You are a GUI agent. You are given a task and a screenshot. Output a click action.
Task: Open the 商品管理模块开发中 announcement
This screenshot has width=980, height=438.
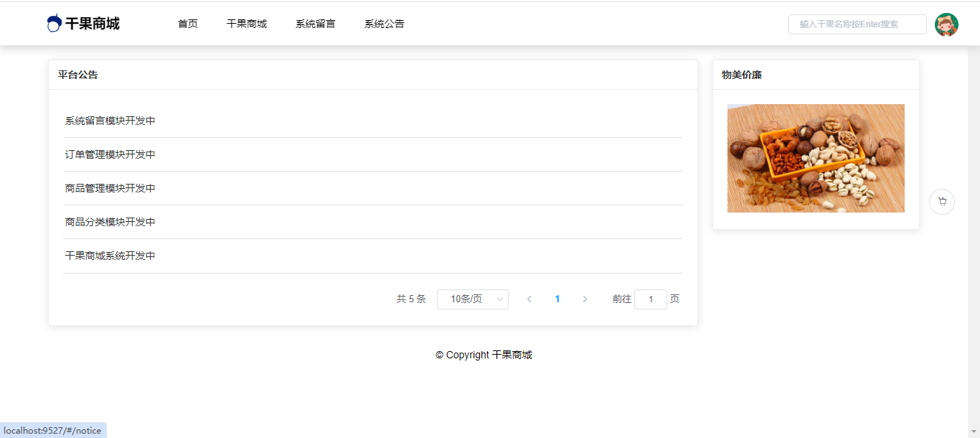[x=110, y=188]
